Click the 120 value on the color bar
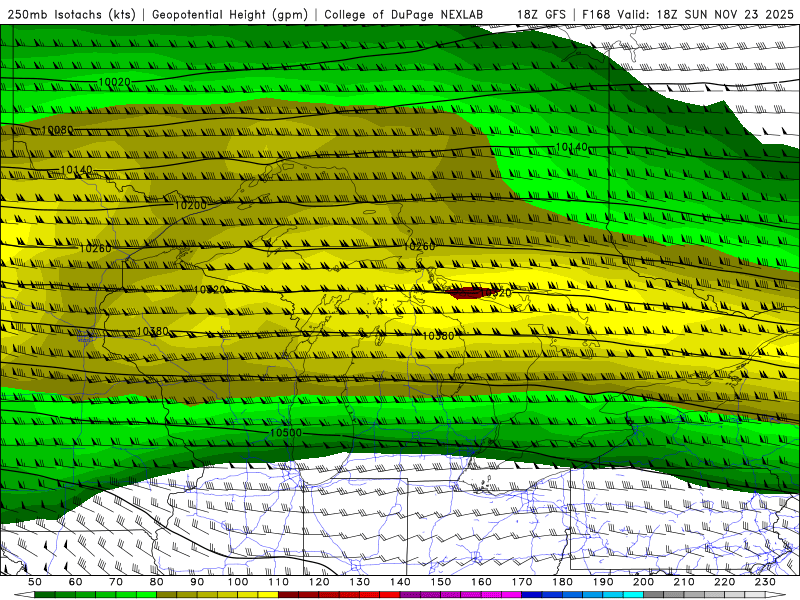Screen dimensions: 800x600 point(319,582)
